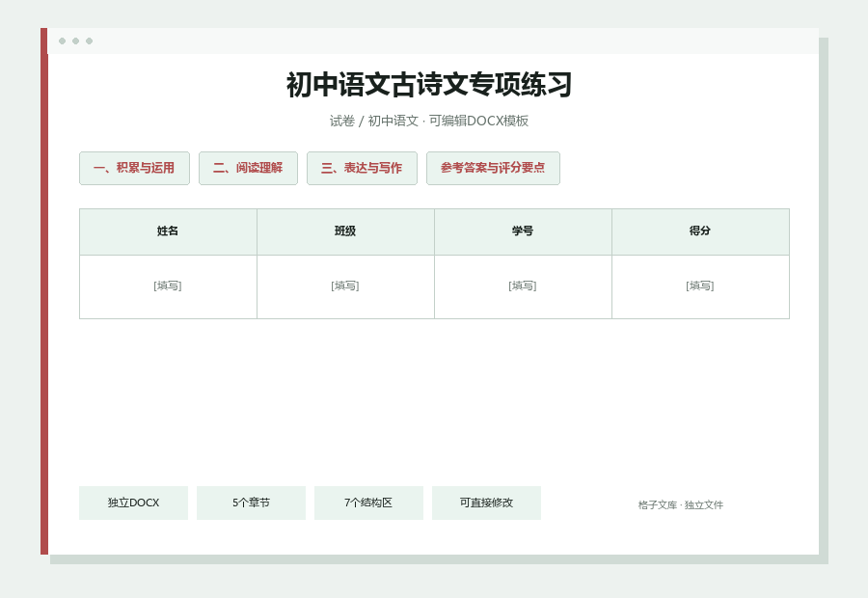Click the first window control dot

[x=62, y=41]
